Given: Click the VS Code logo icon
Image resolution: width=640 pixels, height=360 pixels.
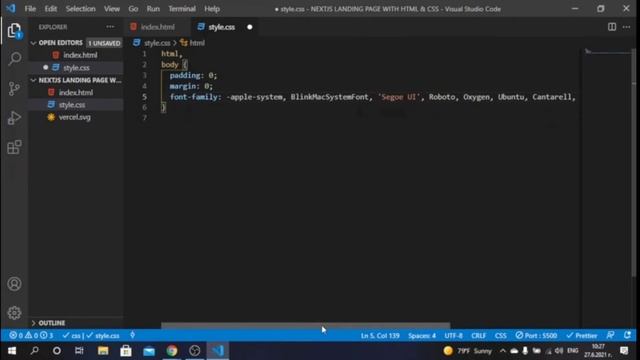Looking at the screenshot, I should pos(11,8).
